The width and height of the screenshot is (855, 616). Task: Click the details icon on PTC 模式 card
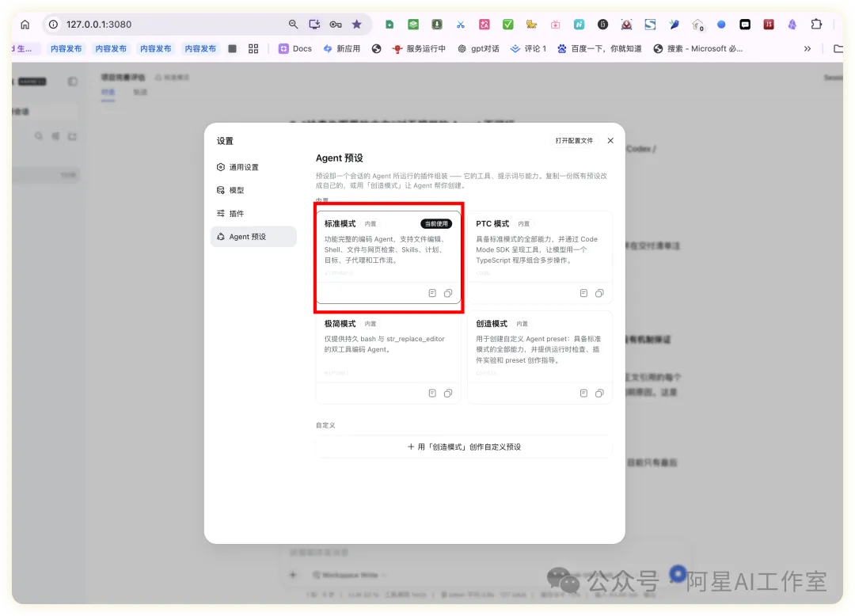click(584, 293)
